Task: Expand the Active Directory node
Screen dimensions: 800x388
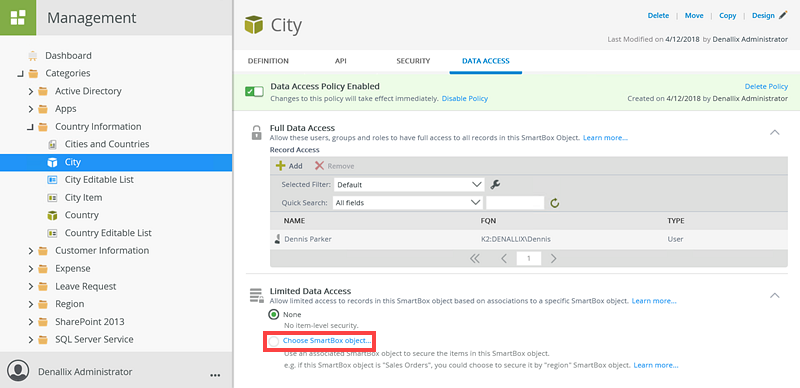Action: 31,92
